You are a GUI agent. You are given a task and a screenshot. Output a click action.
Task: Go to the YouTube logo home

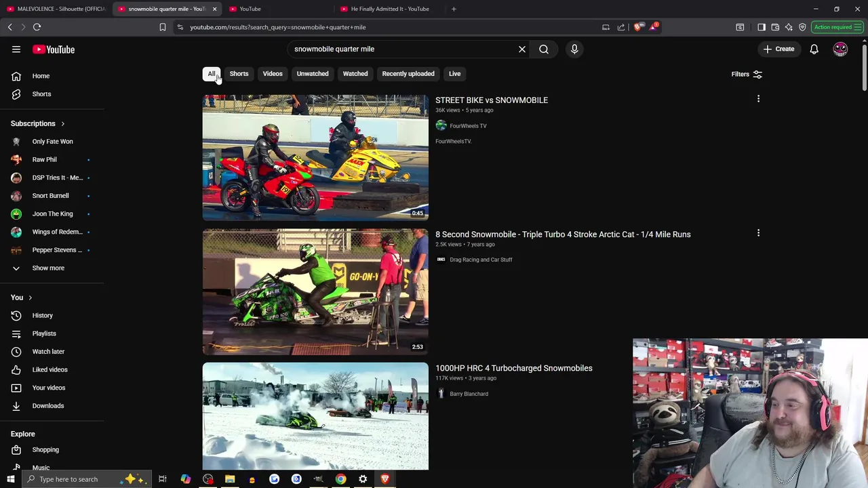coord(54,49)
